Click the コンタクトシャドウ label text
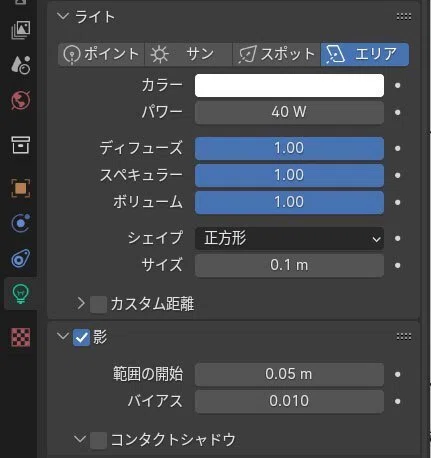The height and width of the screenshot is (458, 431). 173,440
